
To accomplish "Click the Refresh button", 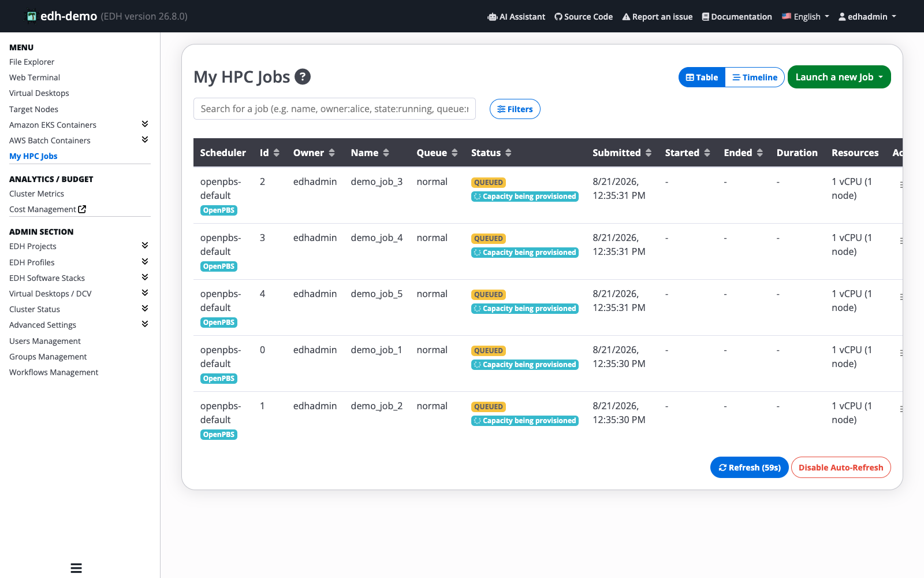I will point(749,468).
